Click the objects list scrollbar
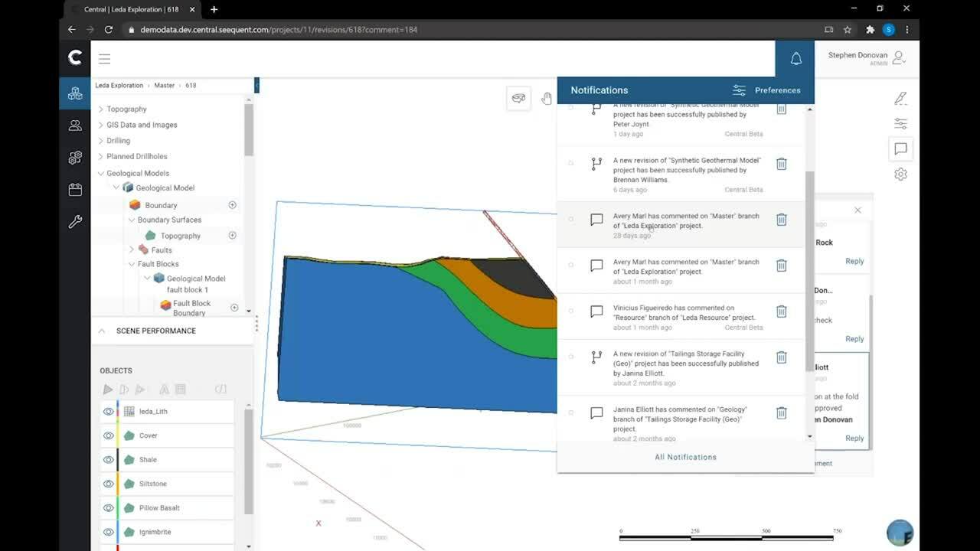Image resolution: width=980 pixels, height=551 pixels. tap(248, 463)
